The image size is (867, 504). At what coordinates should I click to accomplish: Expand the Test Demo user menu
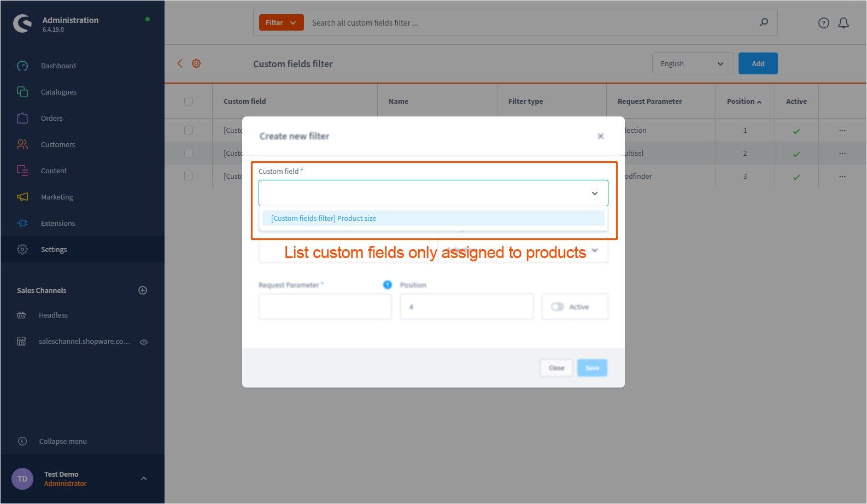click(x=144, y=478)
